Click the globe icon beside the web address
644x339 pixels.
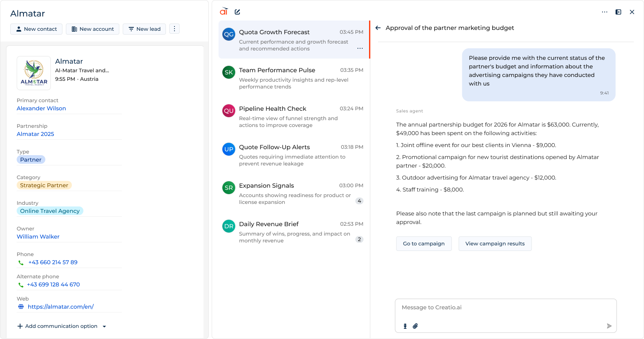click(x=21, y=307)
